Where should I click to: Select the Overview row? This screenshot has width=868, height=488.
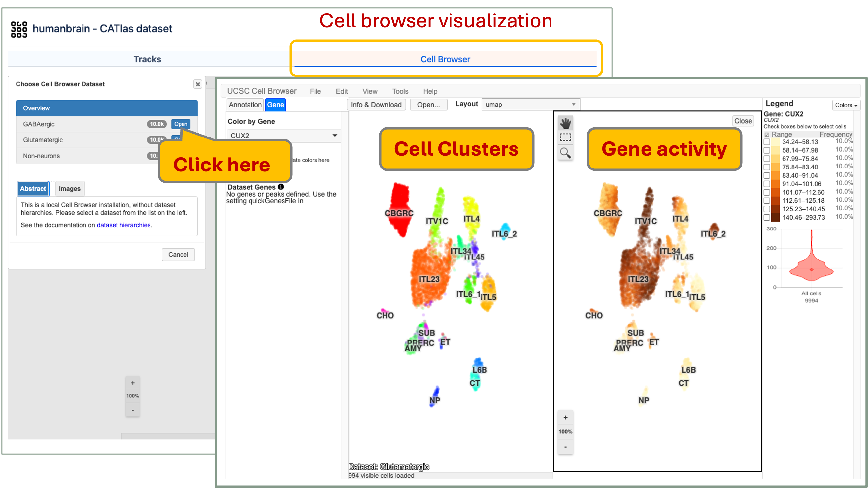[x=107, y=108]
